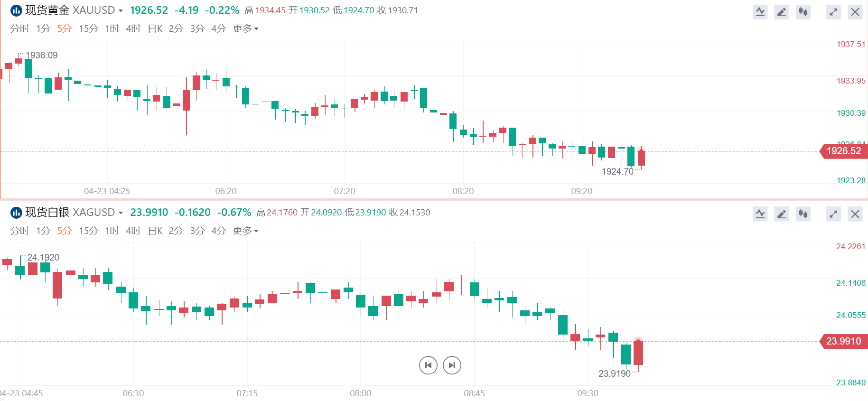Open indicator icon on gold chart toolbar
The image size is (868, 401).
tap(760, 12)
